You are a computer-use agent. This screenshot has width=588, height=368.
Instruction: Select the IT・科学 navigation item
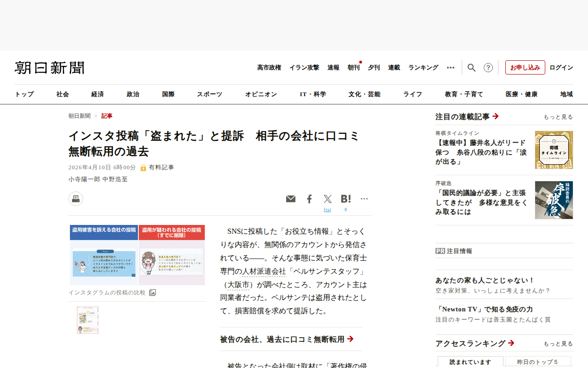pyautogui.click(x=313, y=94)
